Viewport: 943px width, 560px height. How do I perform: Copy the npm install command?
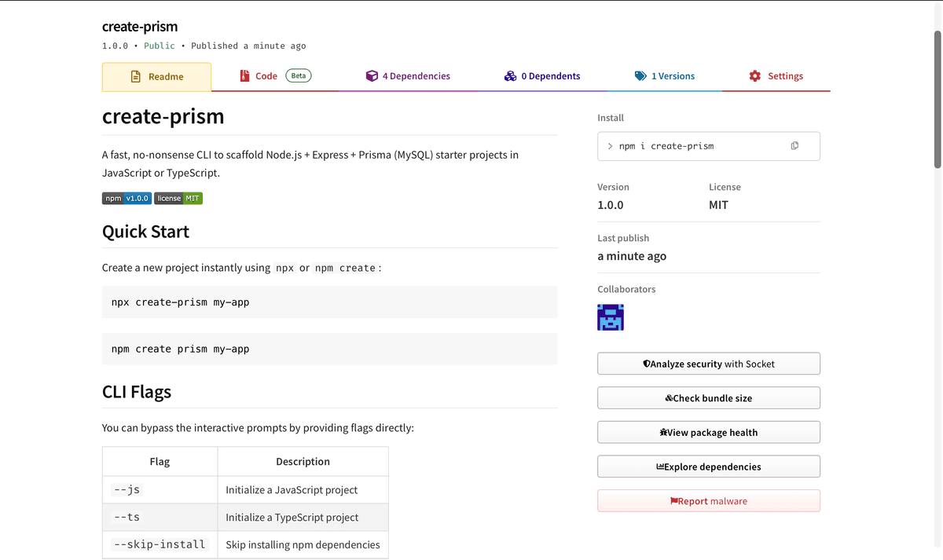794,146
